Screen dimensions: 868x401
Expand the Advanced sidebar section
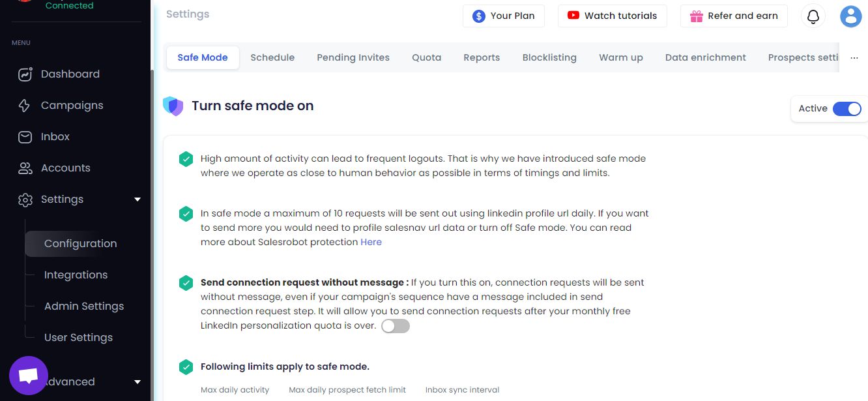(x=137, y=381)
